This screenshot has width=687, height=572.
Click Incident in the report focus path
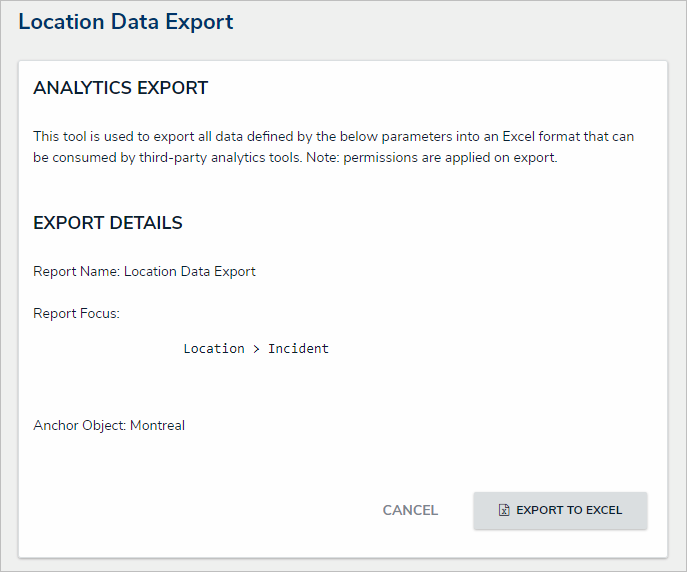(298, 349)
